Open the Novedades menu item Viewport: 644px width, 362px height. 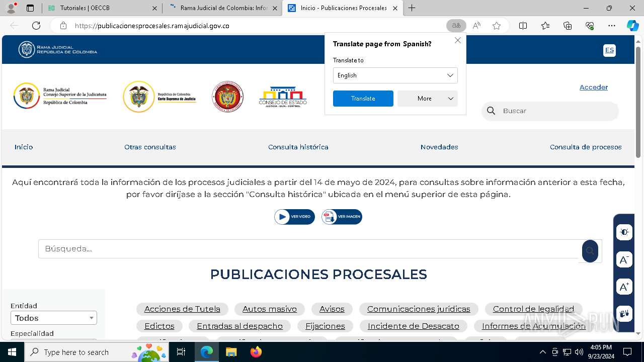pyautogui.click(x=439, y=147)
